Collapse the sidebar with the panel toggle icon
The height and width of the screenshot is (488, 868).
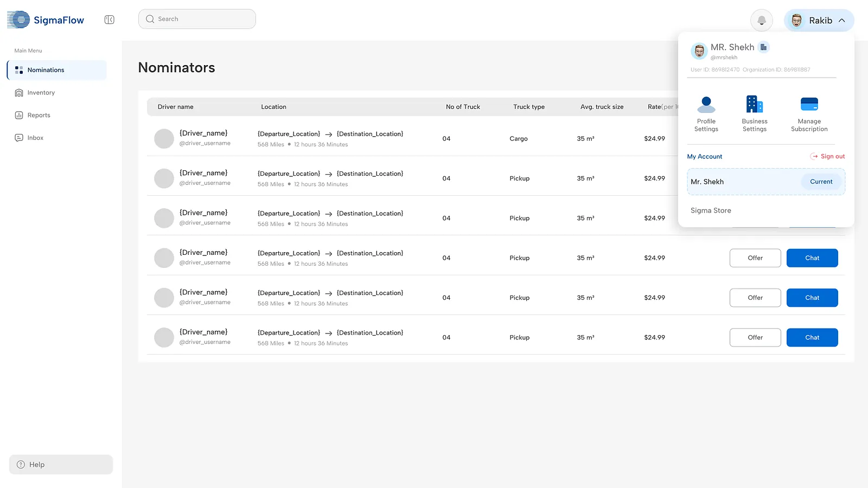click(x=109, y=20)
